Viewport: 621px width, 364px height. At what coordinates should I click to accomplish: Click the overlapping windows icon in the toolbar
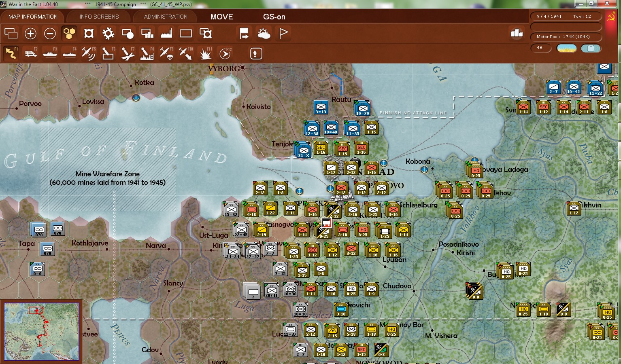pyautogui.click(x=11, y=34)
